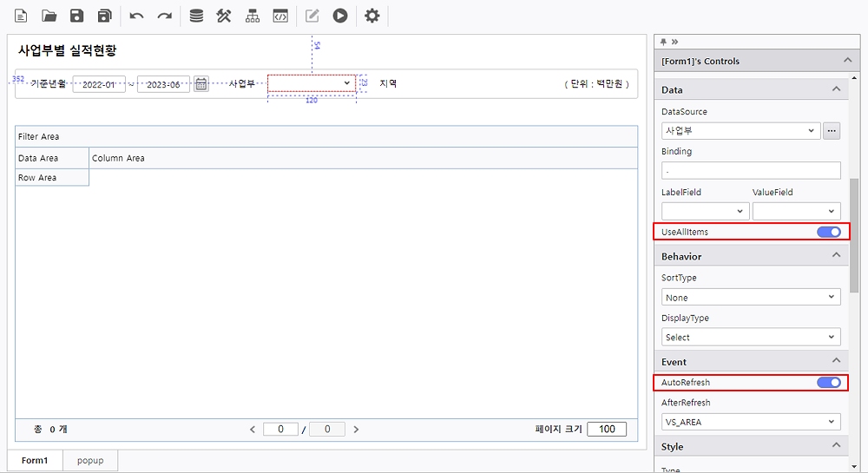Collapse the Behavior section
This screenshot has width=868, height=473.
836,256
